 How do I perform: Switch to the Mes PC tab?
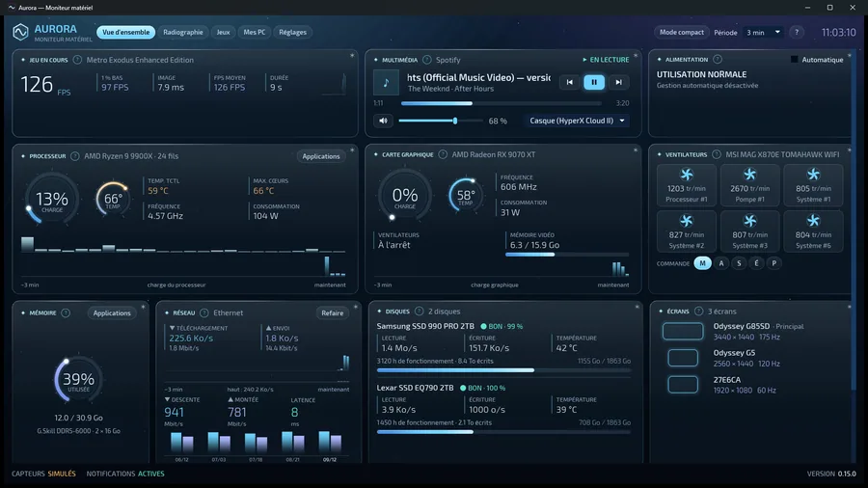pos(254,32)
